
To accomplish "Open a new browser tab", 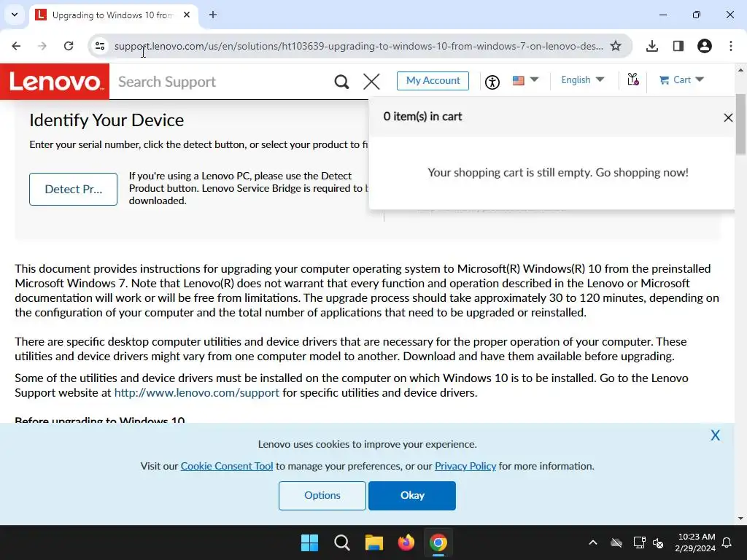I will coord(213,15).
